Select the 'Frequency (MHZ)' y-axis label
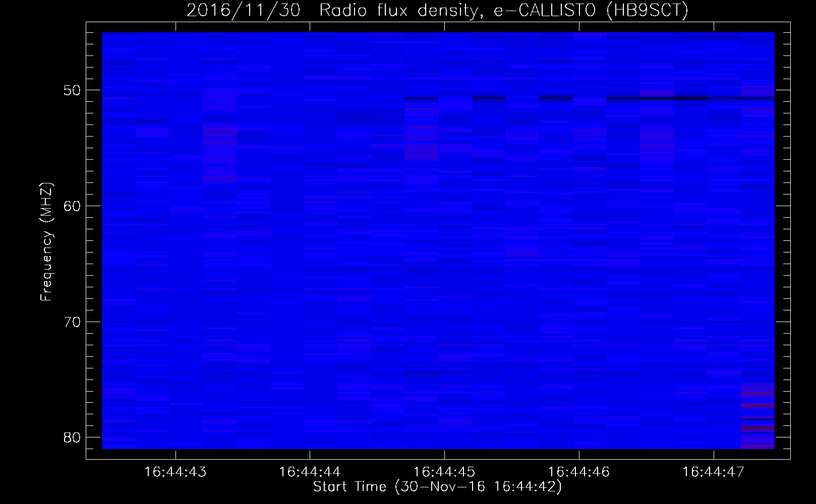Viewport: 816px width, 504px height. (46, 242)
